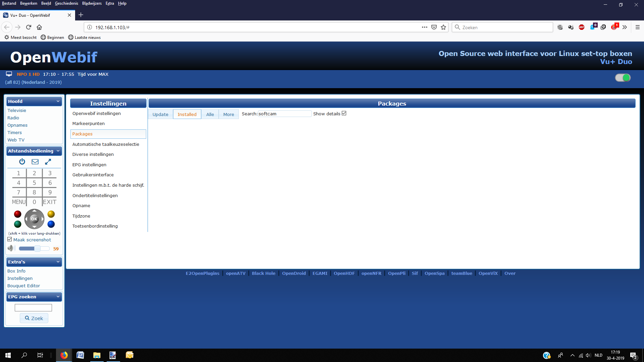Open the Geschiedenis menu
This screenshot has width=644, height=362.
coord(66,3)
